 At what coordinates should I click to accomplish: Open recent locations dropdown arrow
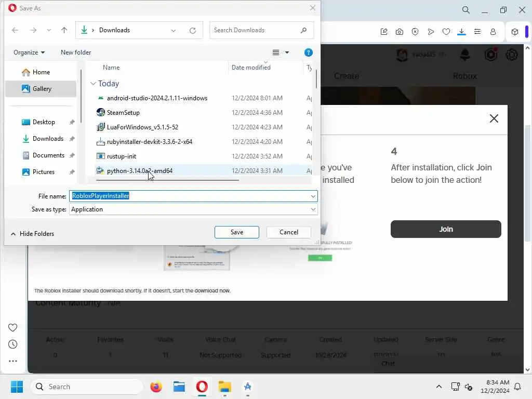pos(49,30)
